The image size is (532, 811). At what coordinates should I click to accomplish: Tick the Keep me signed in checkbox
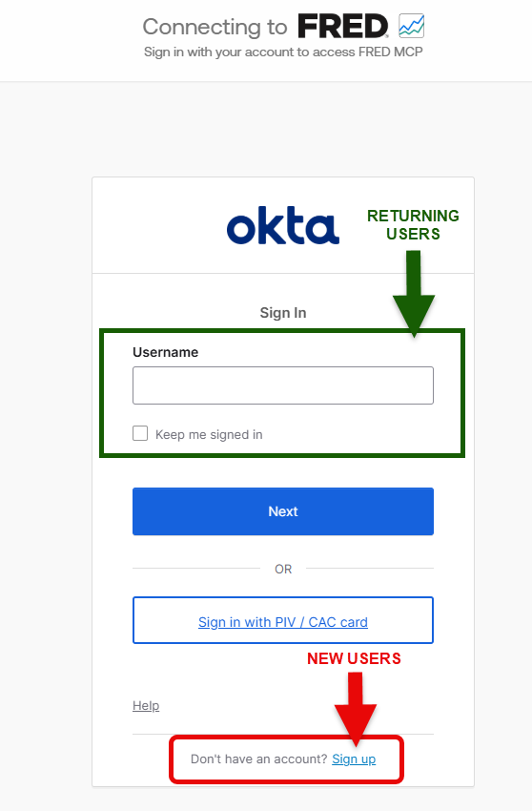[140, 433]
